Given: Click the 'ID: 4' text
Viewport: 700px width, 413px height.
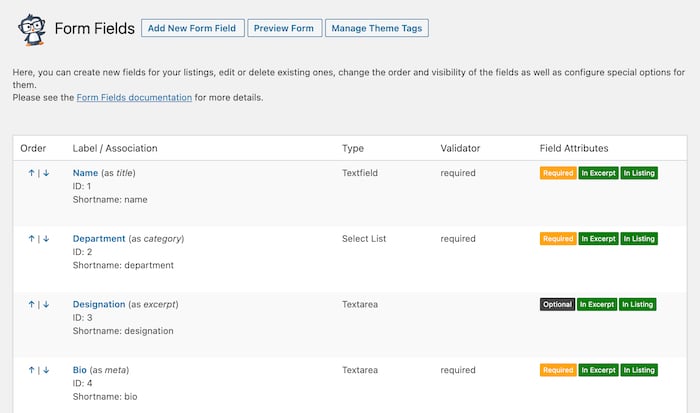Looking at the screenshot, I should pyautogui.click(x=83, y=383).
